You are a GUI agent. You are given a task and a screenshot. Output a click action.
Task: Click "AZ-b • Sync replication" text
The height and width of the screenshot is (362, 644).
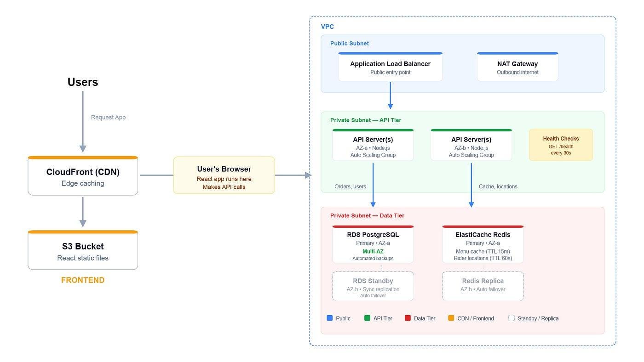coord(373,289)
